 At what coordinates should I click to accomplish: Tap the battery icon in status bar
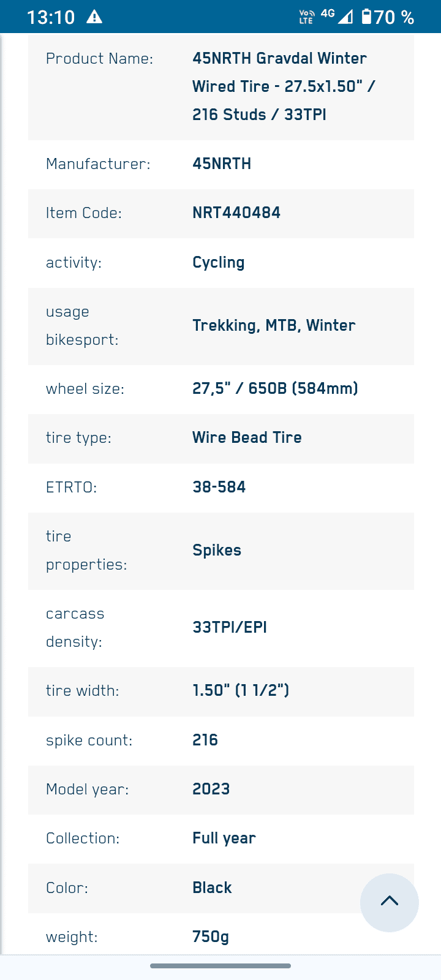366,17
